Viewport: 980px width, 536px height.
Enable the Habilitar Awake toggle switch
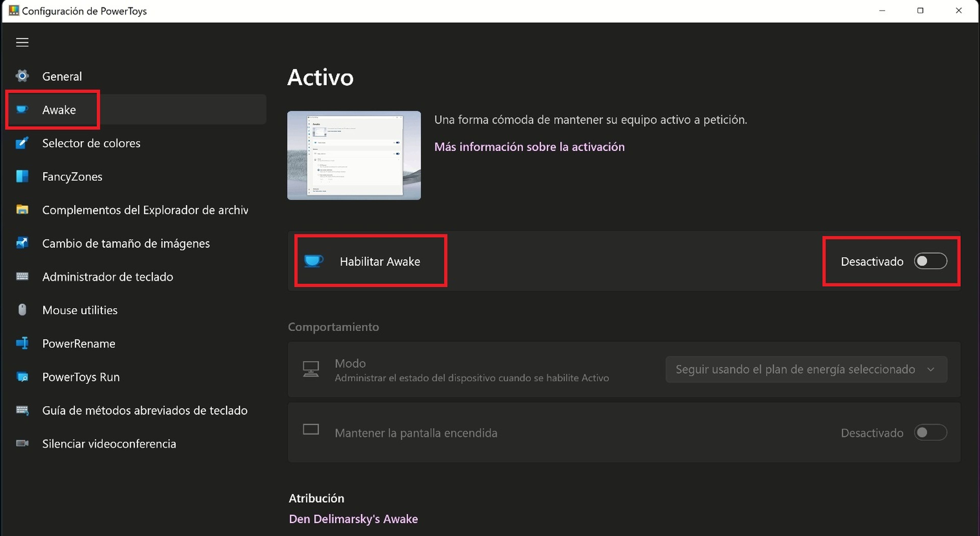tap(930, 261)
